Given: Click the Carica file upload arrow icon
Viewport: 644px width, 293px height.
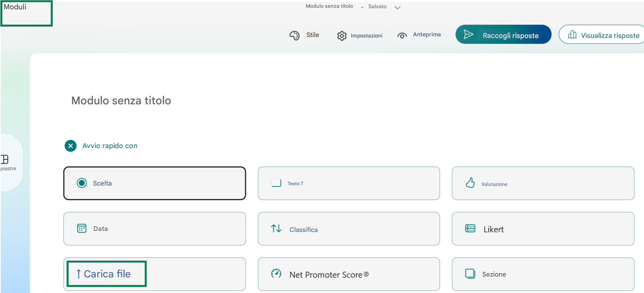Looking at the screenshot, I should click(x=79, y=274).
